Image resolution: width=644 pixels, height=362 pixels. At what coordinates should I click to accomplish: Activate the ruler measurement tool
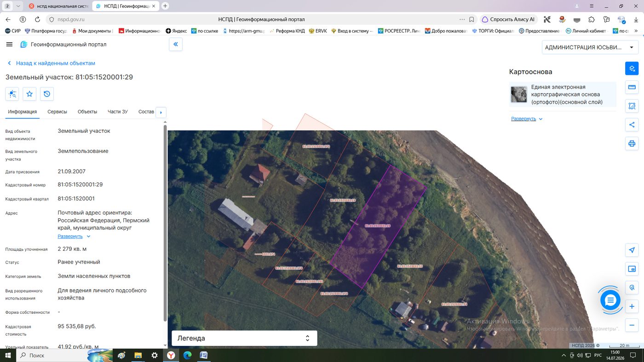pyautogui.click(x=632, y=87)
